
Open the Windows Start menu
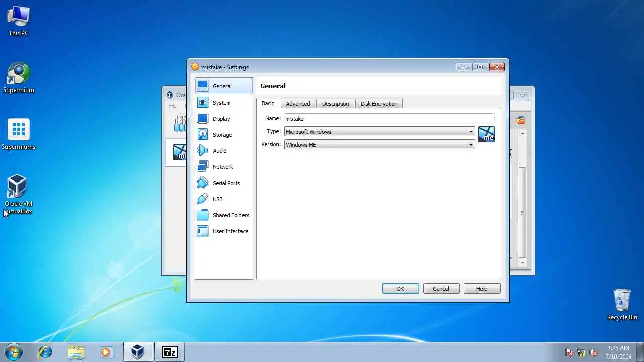[x=13, y=352]
